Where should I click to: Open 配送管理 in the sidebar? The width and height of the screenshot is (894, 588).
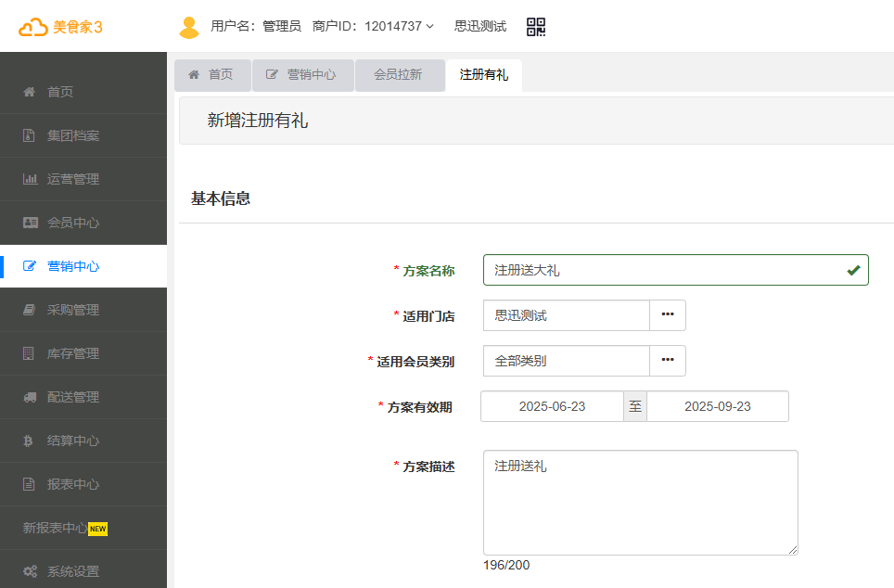click(x=83, y=397)
